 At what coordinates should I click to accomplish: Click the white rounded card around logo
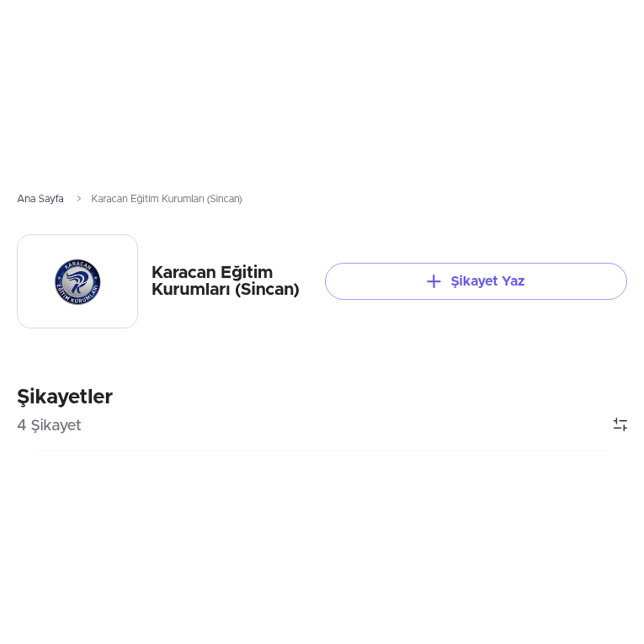pyautogui.click(x=77, y=281)
